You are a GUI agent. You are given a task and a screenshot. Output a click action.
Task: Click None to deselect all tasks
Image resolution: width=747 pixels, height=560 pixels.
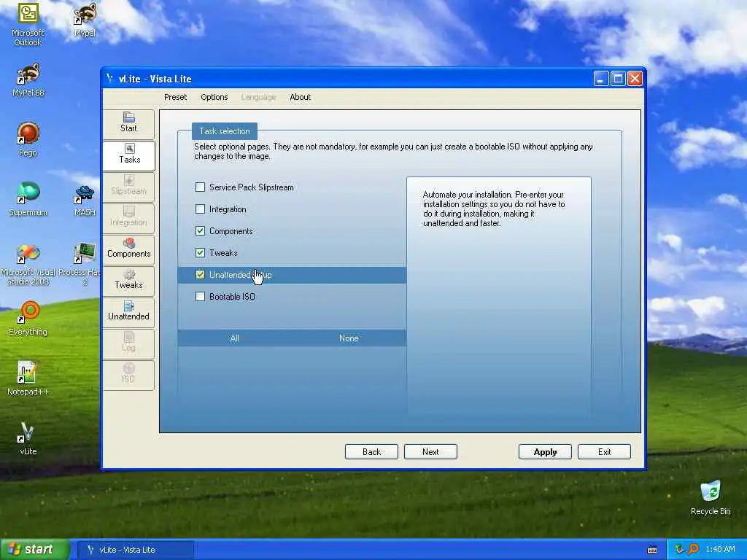(349, 338)
